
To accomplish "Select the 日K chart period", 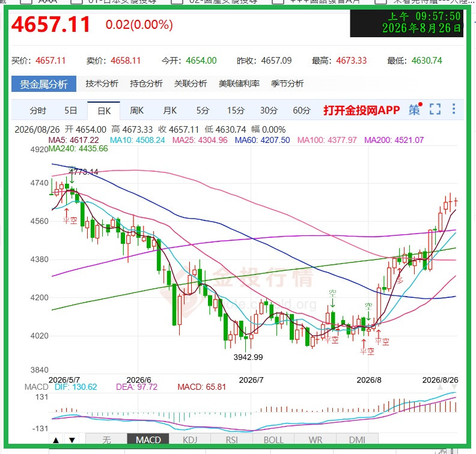I will coord(104,111).
